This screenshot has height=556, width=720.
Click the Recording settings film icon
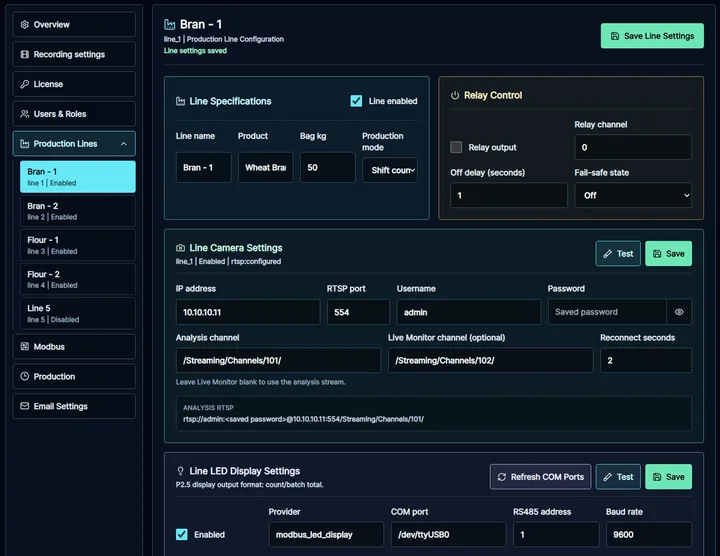tap(25, 54)
